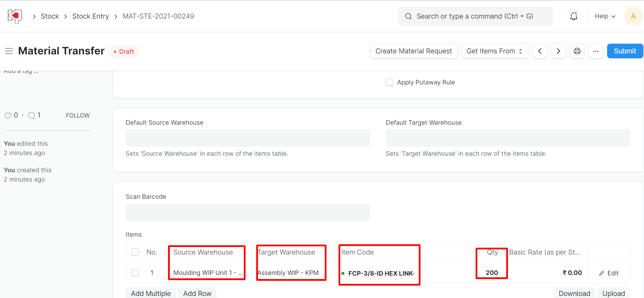Image resolution: width=644 pixels, height=298 pixels.
Task: Tick the checkbox for item row 1
Action: coord(135,273)
